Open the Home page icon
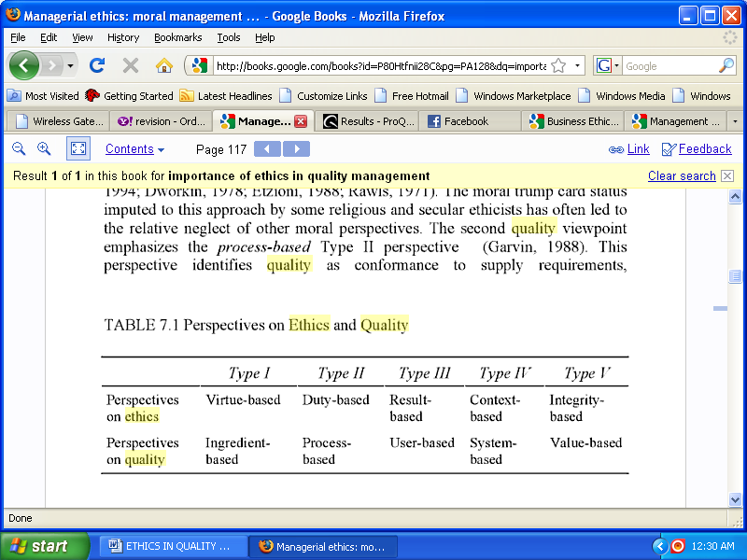This screenshot has height=560, width=747. (x=164, y=65)
